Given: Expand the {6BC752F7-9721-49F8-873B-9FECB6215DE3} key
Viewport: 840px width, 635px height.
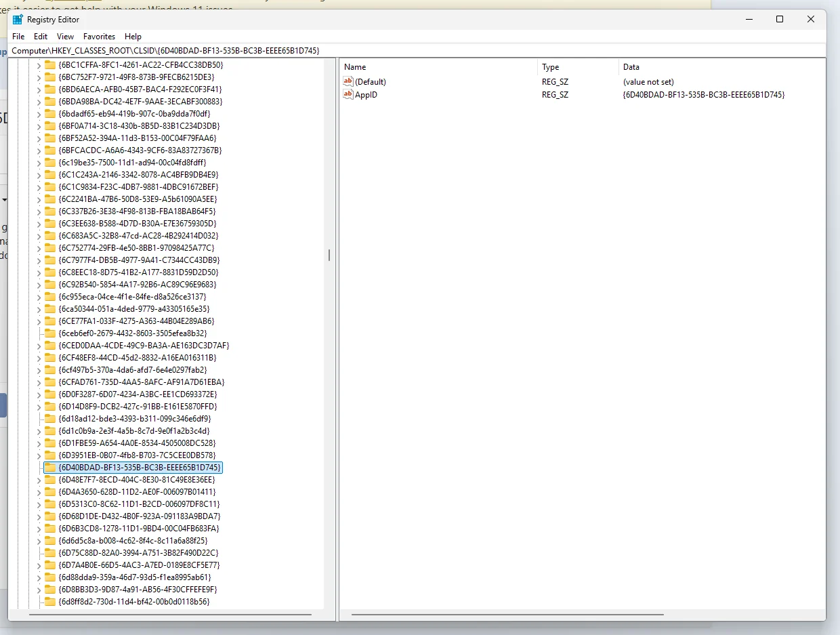Looking at the screenshot, I should [39, 77].
